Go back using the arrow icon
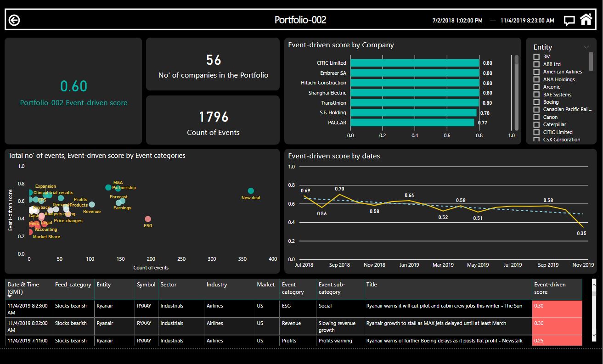The height and width of the screenshot is (364, 603). point(14,20)
